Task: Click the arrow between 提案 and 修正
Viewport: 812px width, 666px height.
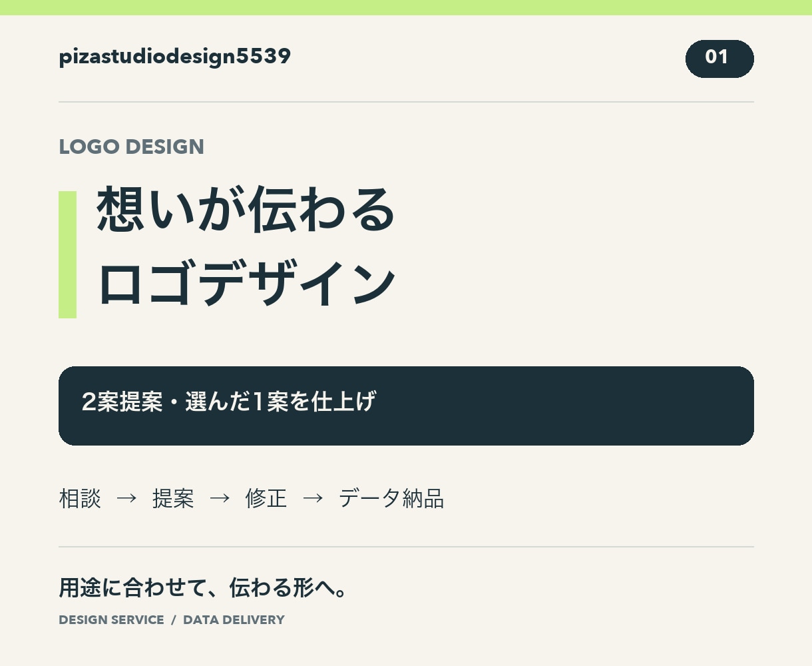Action: coord(220,498)
